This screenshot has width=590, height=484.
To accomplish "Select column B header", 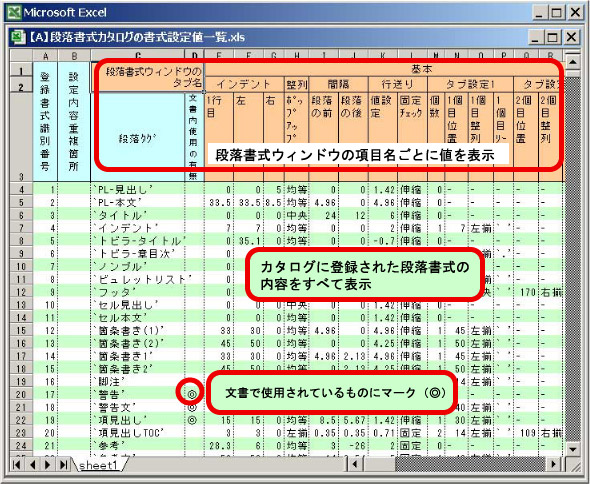I will [x=74, y=56].
